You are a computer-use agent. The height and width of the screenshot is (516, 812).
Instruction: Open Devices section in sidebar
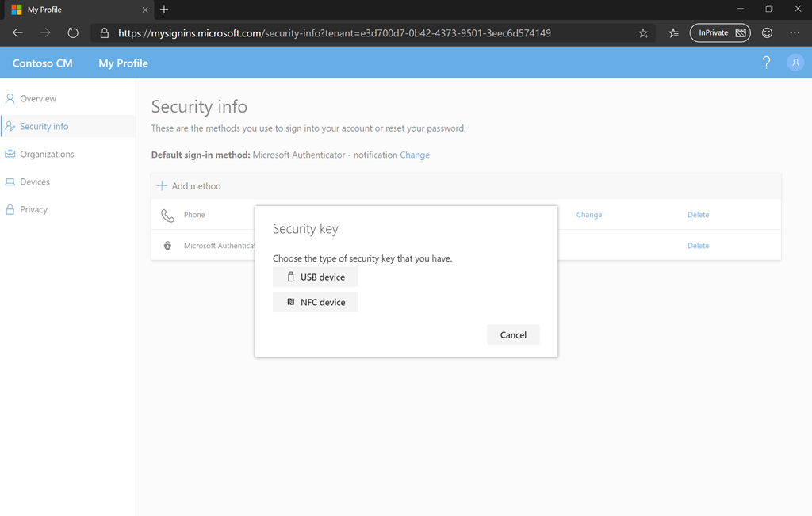[x=35, y=182]
